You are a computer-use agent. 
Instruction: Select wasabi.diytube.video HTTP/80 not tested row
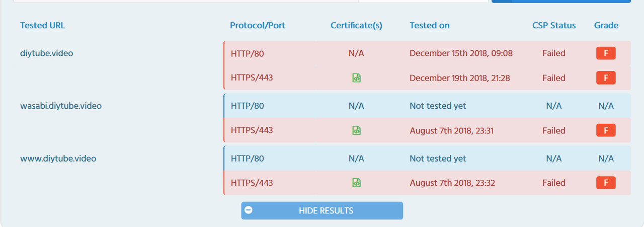(x=427, y=106)
